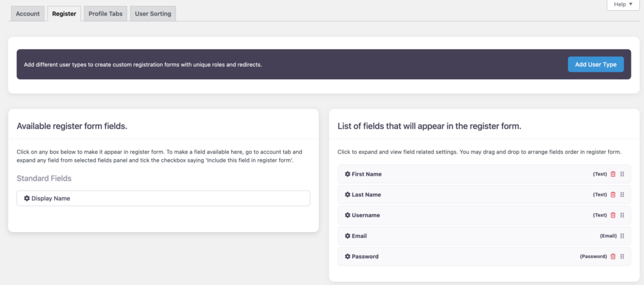Click the gear icon beside First Name
This screenshot has width=644, height=285.
tap(347, 174)
